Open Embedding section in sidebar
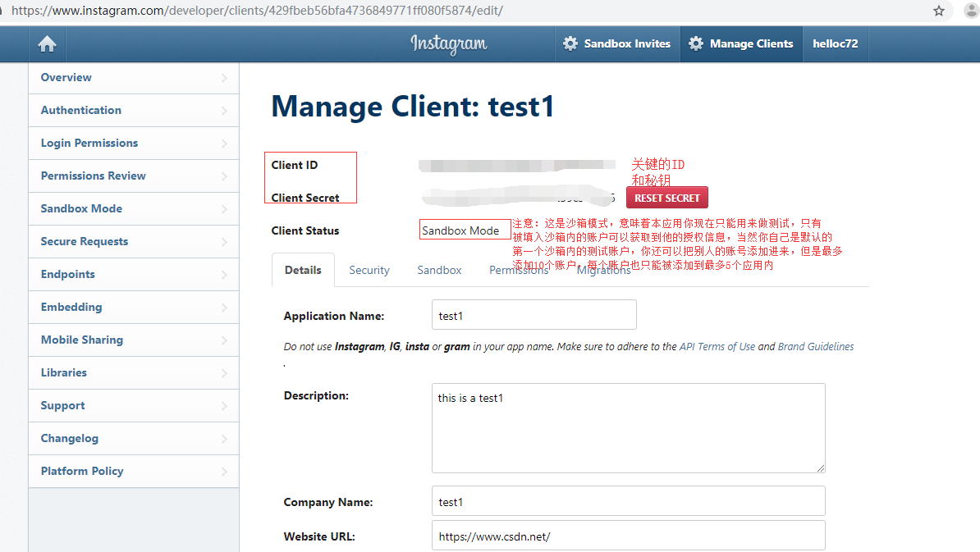The width and height of the screenshot is (980, 552). [x=134, y=308]
